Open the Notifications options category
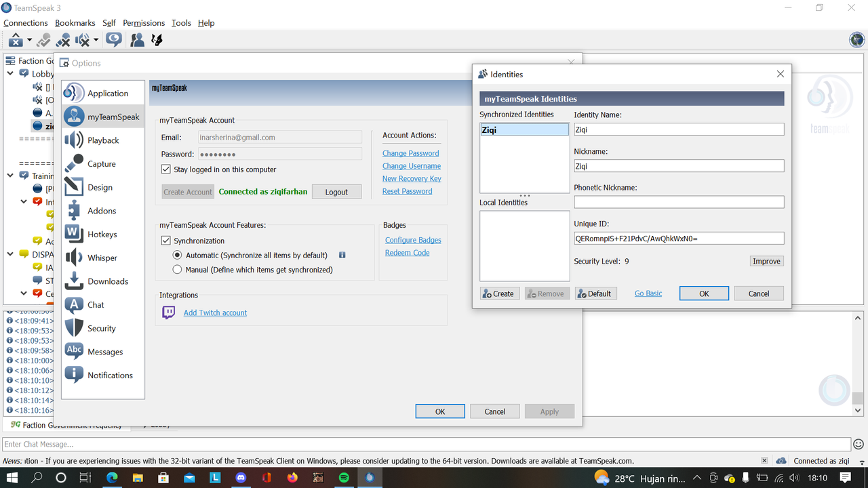The width and height of the screenshot is (868, 488). pos(103,375)
